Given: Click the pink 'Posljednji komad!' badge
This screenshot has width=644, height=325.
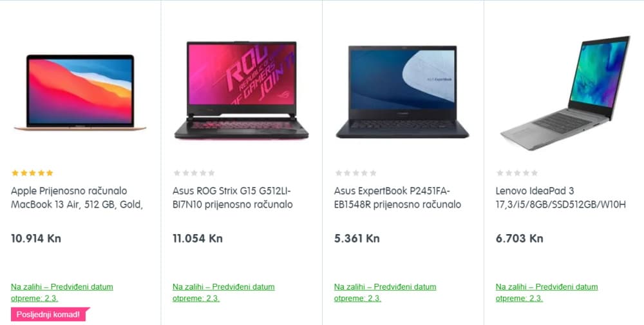Looking at the screenshot, I should (x=49, y=315).
